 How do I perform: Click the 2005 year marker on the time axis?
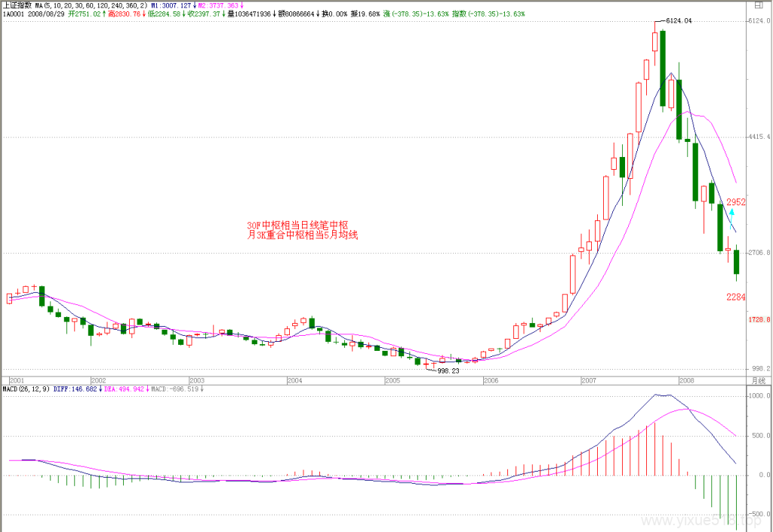point(393,381)
